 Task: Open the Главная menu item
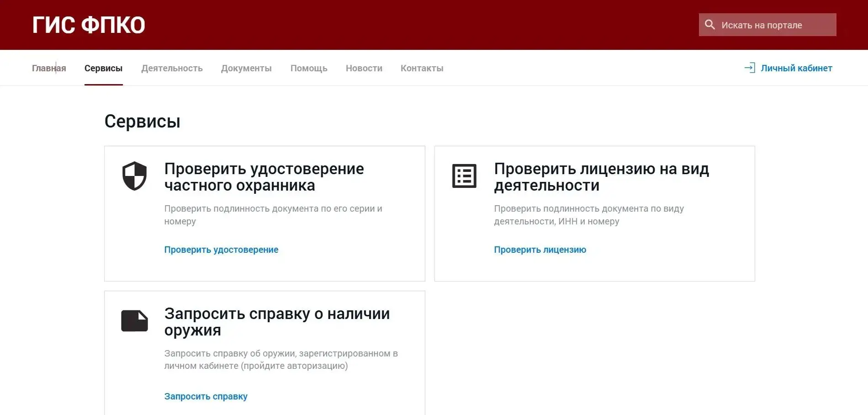pyautogui.click(x=49, y=68)
